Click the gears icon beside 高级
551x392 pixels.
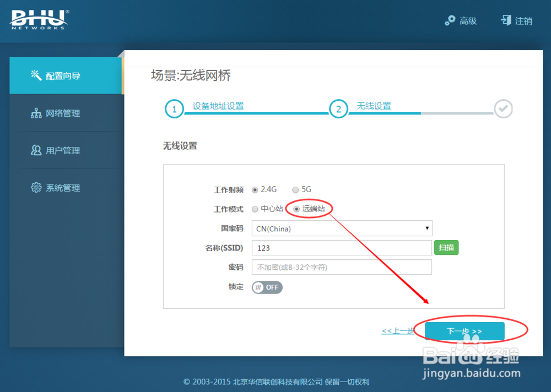[450, 20]
